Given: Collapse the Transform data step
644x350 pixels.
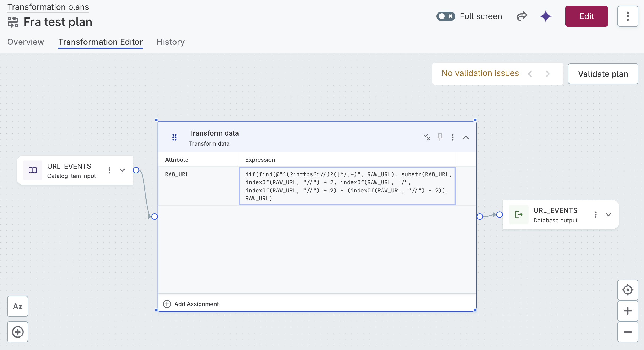Looking at the screenshot, I should [x=466, y=137].
